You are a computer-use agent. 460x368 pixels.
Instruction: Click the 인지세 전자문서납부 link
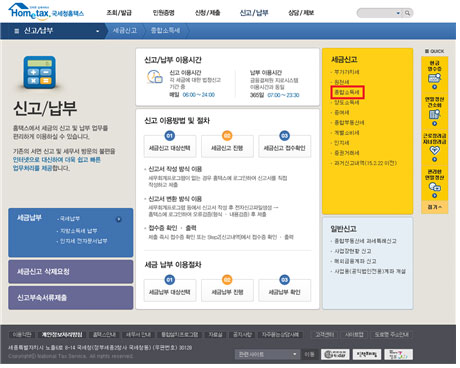[83, 241]
